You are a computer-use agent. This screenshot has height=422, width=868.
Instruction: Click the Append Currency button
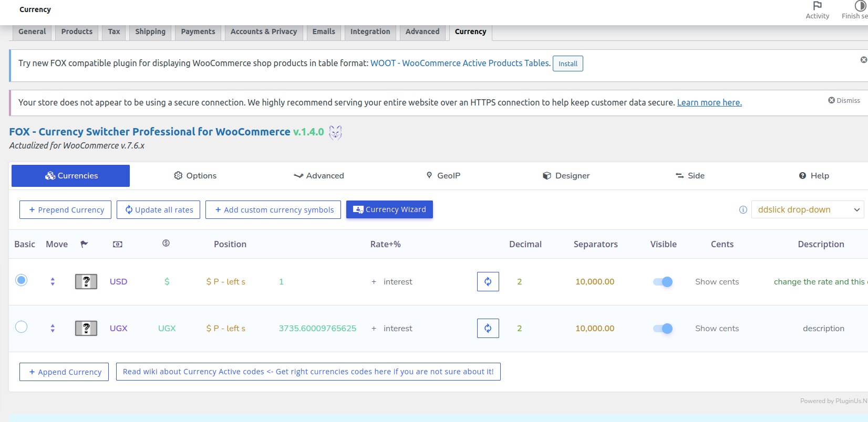click(x=64, y=372)
